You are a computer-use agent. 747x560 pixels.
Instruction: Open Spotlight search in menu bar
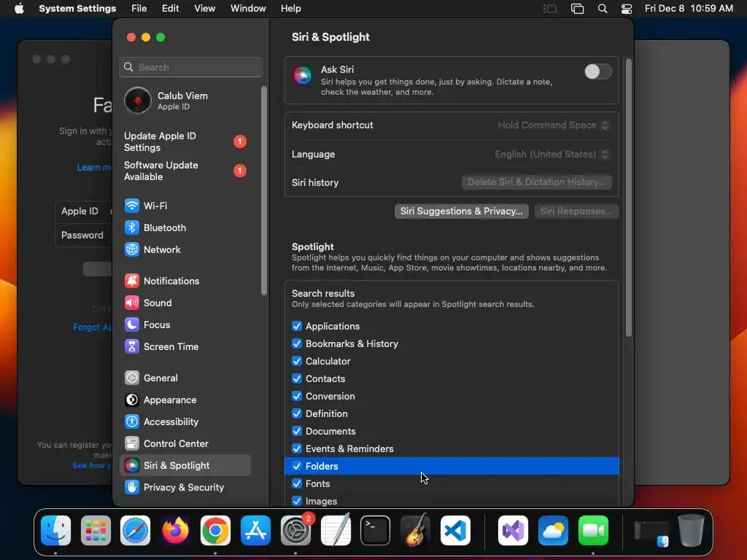tap(603, 9)
